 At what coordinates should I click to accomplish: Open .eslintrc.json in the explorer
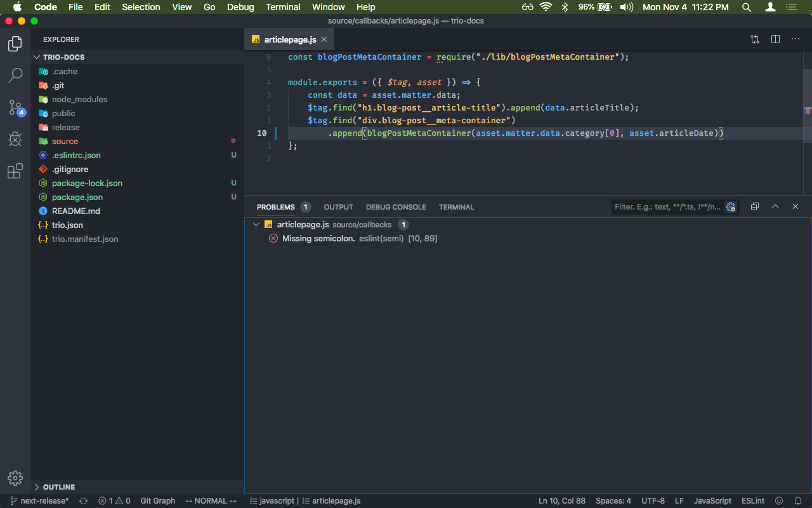(137, 156)
